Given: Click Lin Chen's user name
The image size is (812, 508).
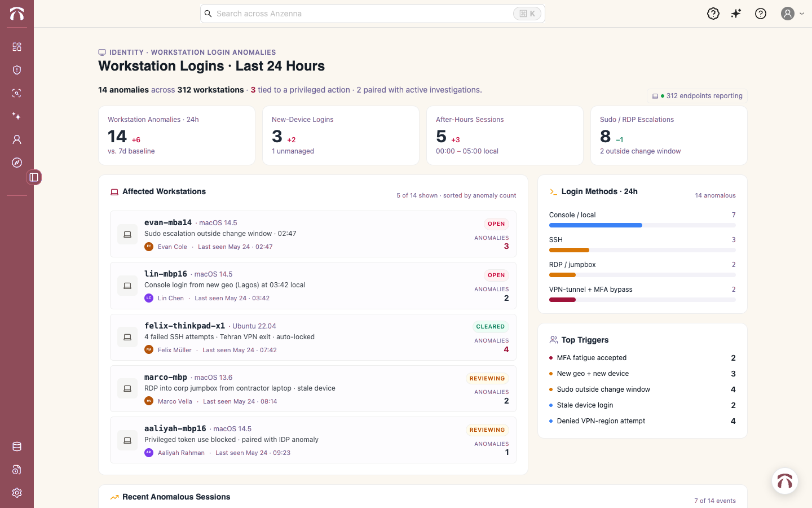Looking at the screenshot, I should point(171,298).
